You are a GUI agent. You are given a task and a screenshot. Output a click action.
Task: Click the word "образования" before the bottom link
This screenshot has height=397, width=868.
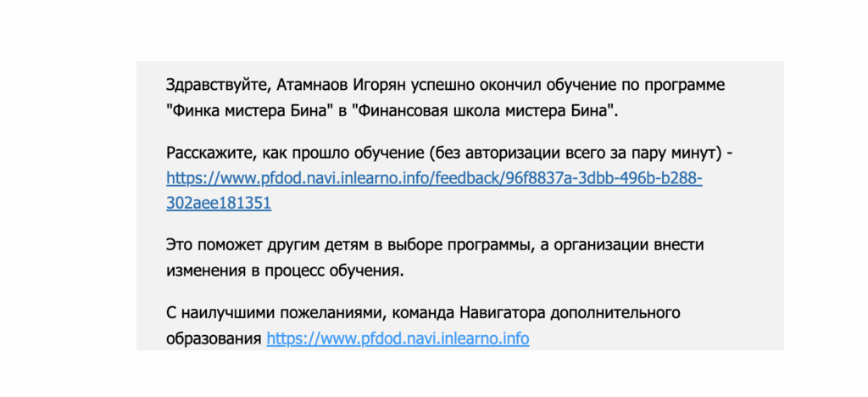tap(214, 338)
